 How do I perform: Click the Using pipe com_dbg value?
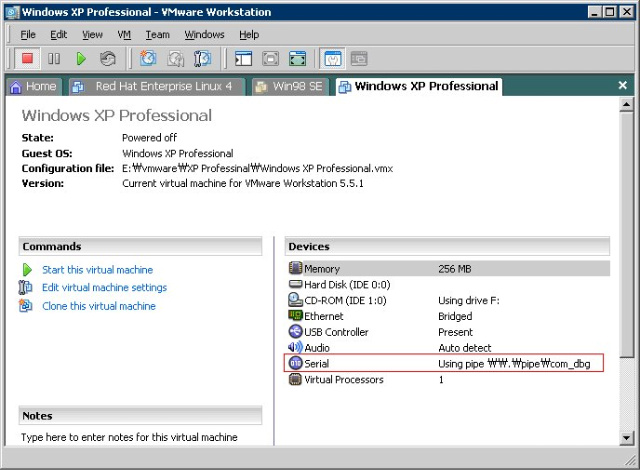[514, 364]
